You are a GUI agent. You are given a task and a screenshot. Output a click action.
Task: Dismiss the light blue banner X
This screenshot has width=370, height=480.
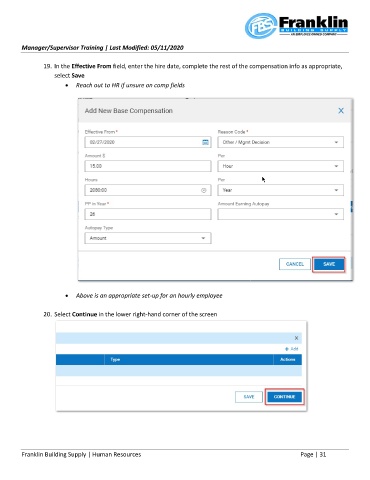coord(296,338)
